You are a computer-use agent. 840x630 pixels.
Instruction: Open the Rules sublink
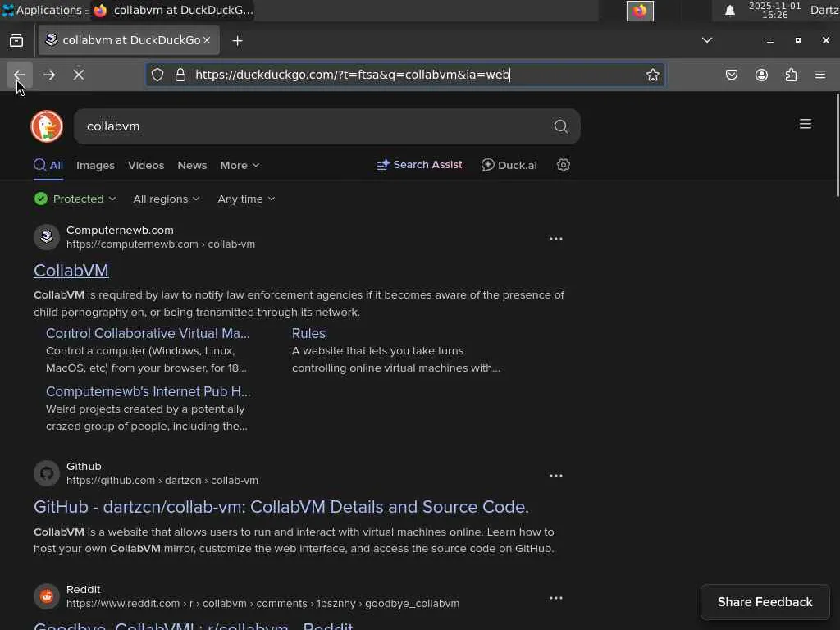[308, 333]
